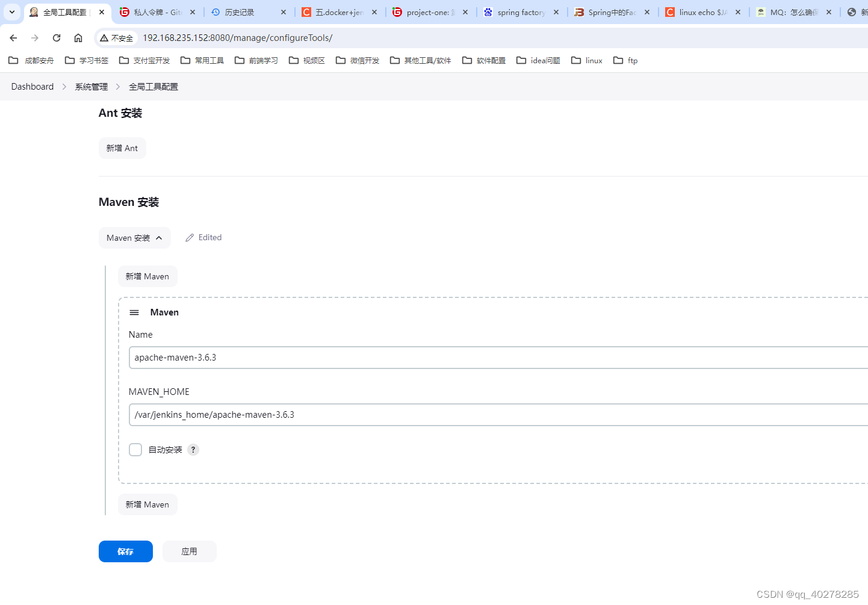Open the 其他工具/软件 bookmark folder
Screen dimensions: 868x605
421,60
